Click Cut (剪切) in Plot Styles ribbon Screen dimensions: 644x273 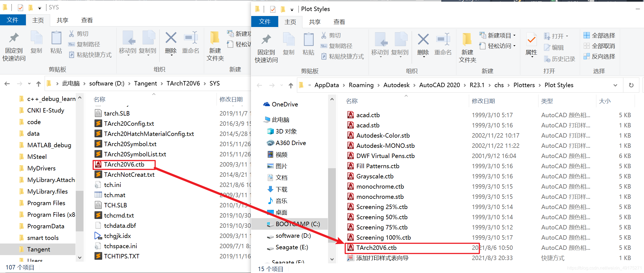tap(331, 35)
